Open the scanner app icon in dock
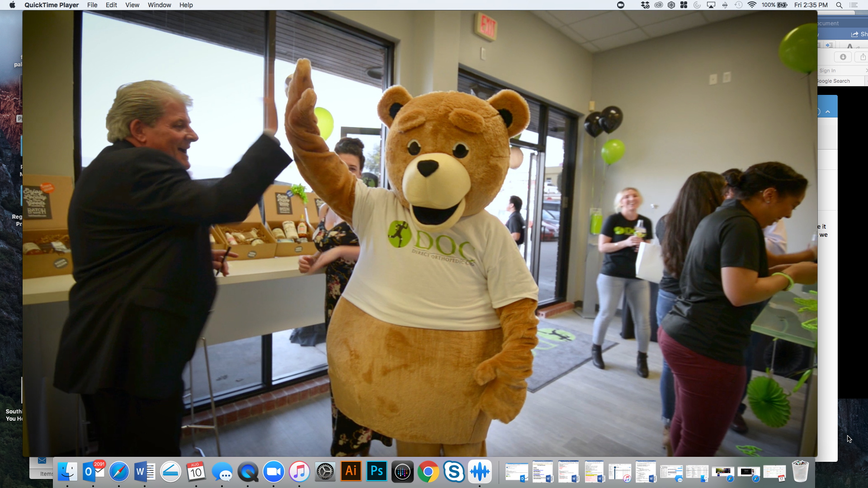The image size is (868, 488). (170, 472)
